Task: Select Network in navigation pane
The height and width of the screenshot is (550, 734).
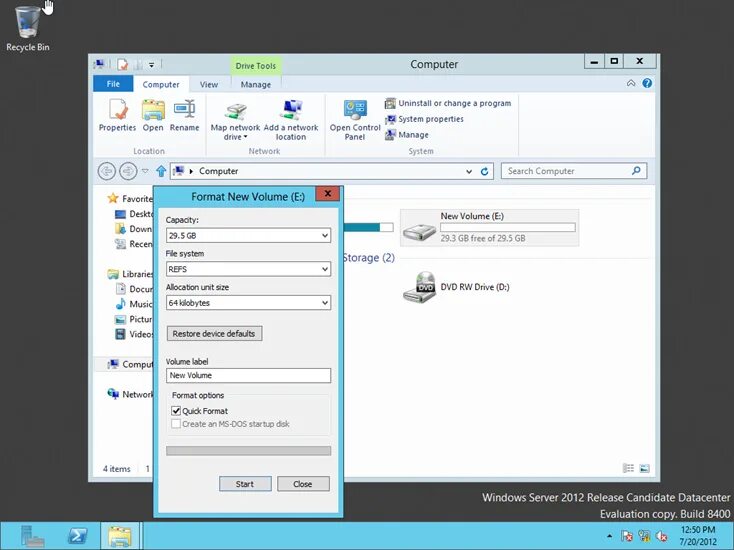Action: click(130, 394)
